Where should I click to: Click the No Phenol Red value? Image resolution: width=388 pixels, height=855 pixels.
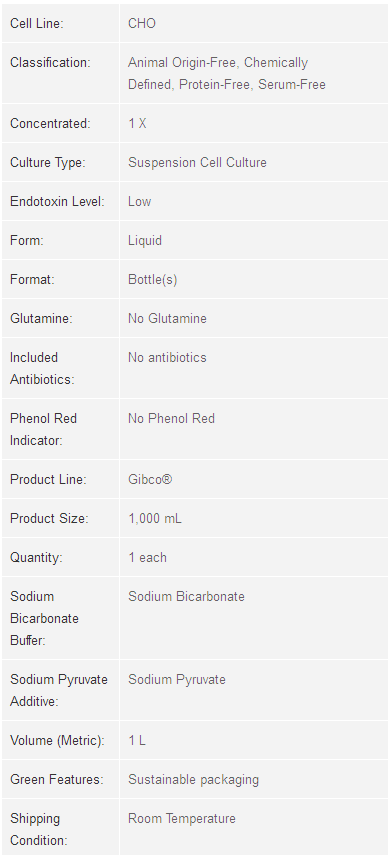(x=172, y=419)
